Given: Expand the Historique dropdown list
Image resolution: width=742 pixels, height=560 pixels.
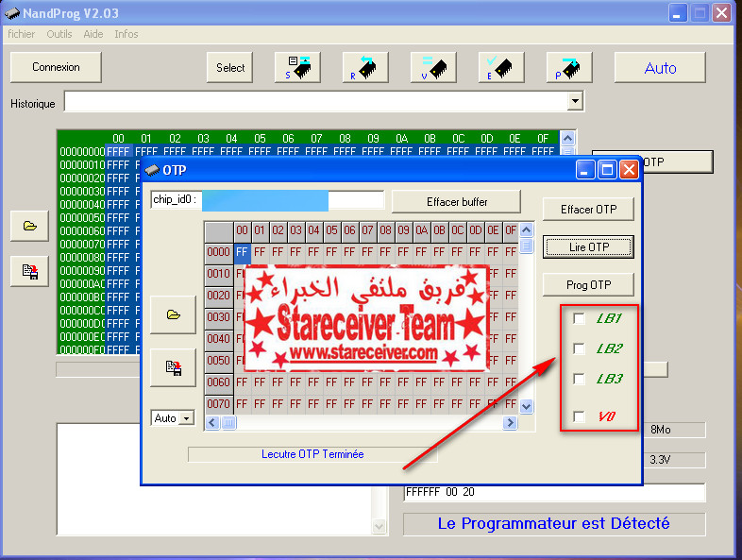Looking at the screenshot, I should click(575, 102).
